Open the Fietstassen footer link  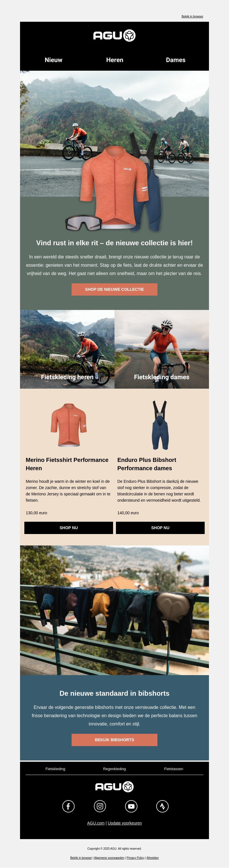174,769
